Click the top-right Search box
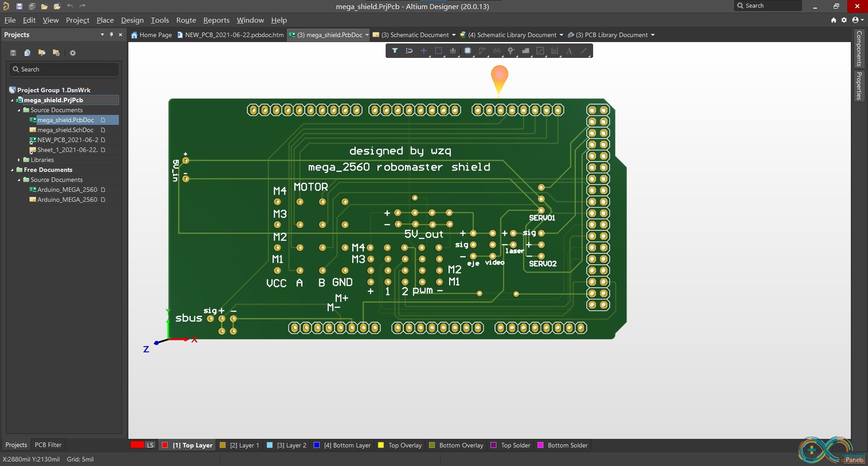This screenshot has height=466, width=868. click(768, 6)
